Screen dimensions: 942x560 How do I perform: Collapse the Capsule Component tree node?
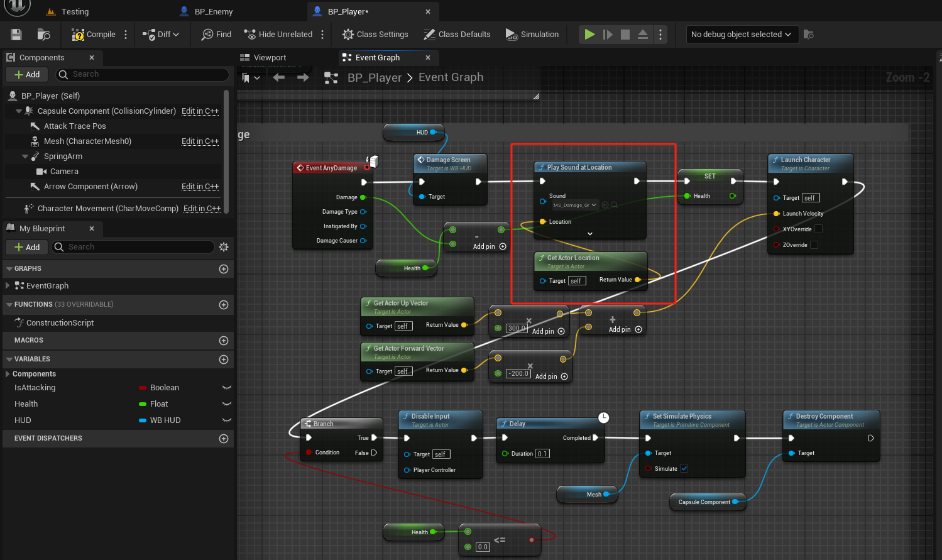click(19, 111)
